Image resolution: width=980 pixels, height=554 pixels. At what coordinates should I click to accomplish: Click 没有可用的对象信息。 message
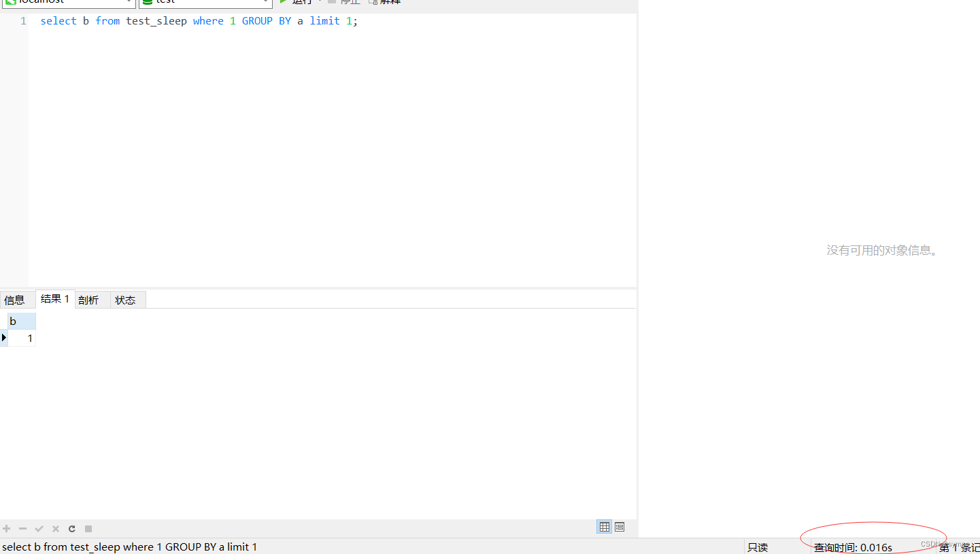tap(883, 250)
